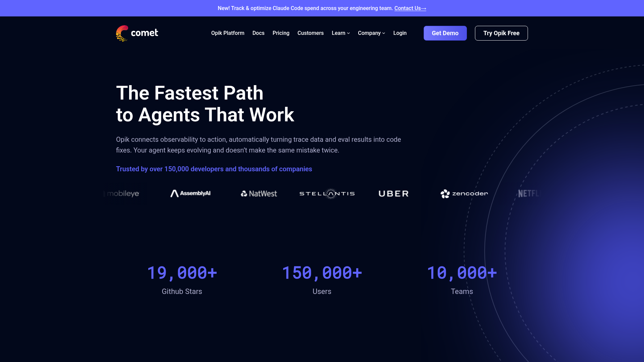Image resolution: width=644 pixels, height=362 pixels.
Task: Click the Uber logo
Action: (393, 194)
